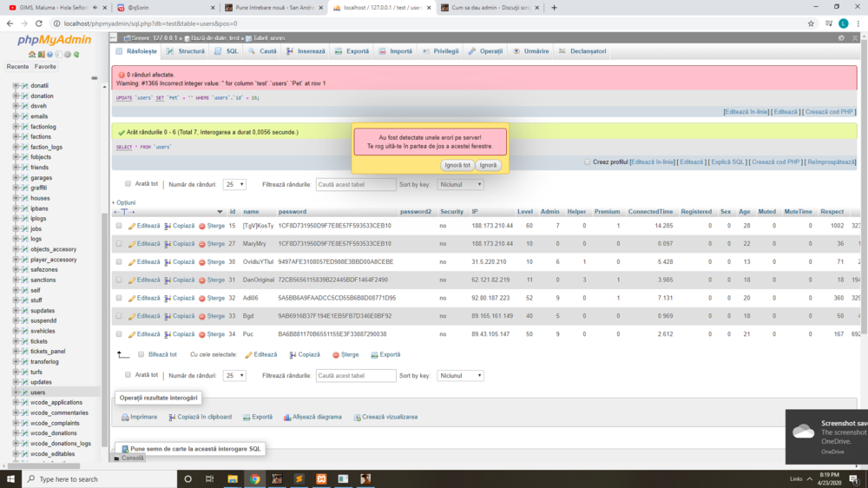
Task: Click the Creează vizualizarea icon
Action: pos(357,417)
